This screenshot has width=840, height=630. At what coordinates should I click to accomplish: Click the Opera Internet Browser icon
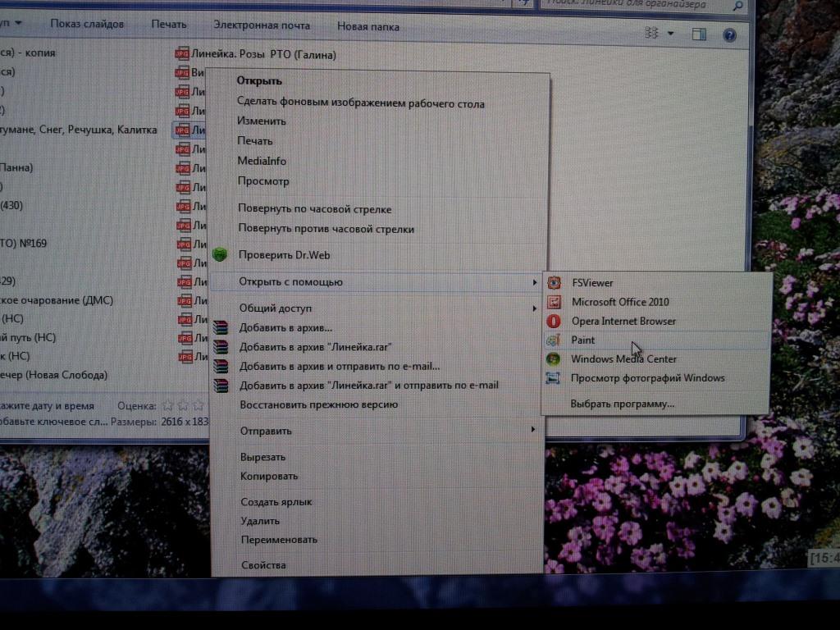(x=555, y=321)
